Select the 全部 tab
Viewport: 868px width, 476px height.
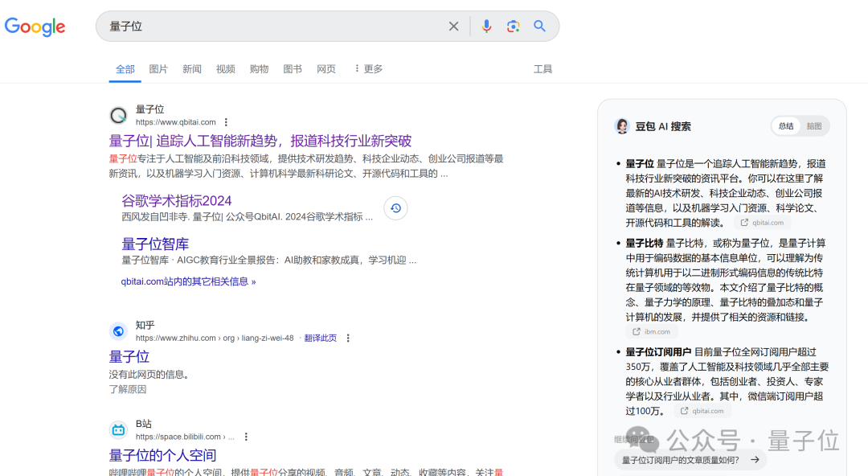pos(125,69)
